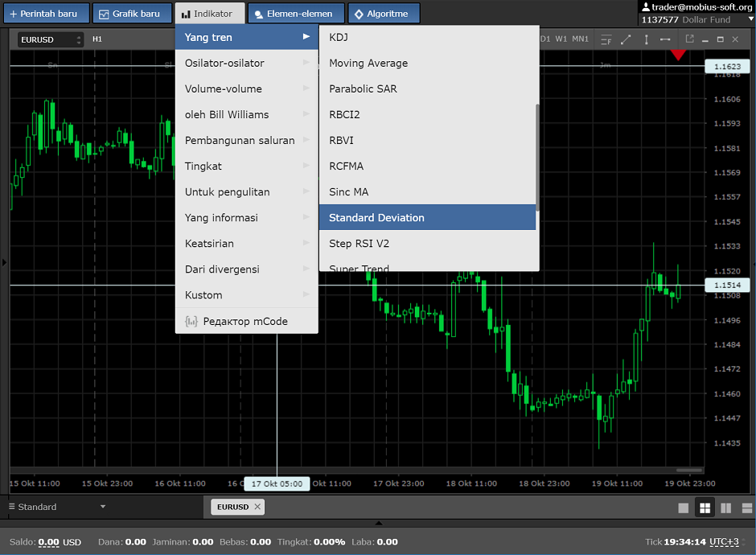Click the chart levels list icon

pyautogui.click(x=606, y=39)
